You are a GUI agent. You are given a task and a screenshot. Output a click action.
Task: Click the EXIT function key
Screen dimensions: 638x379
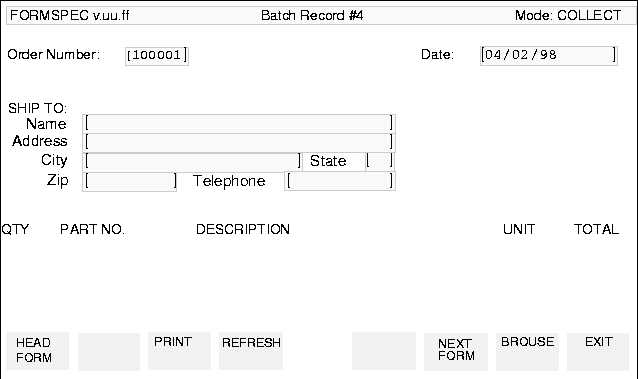coord(598,352)
